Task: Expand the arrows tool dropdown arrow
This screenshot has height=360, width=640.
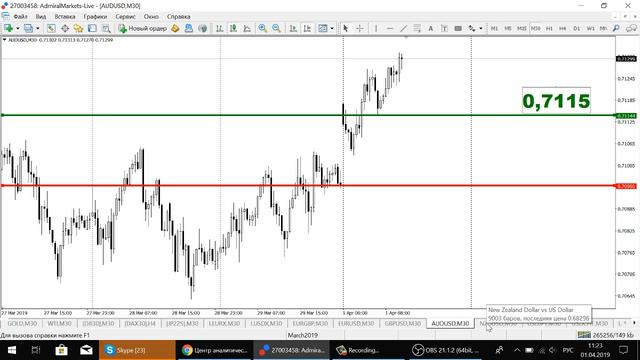Action: 481,29
